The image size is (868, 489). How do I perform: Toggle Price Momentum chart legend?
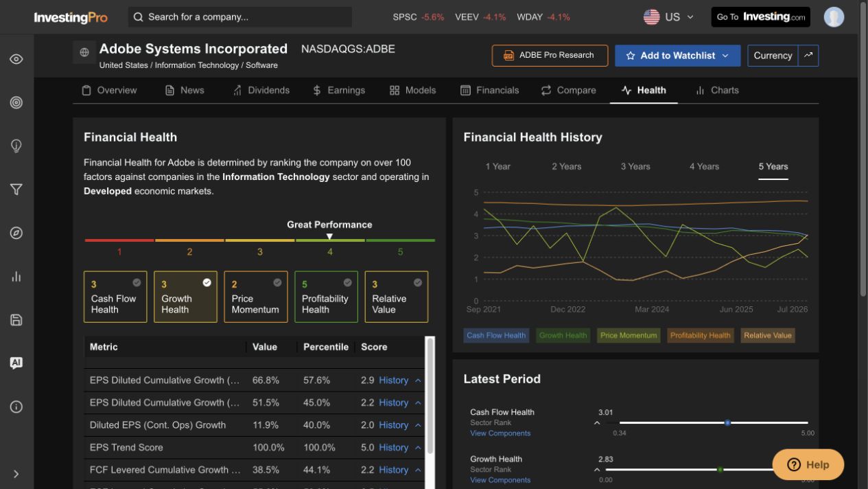(628, 335)
